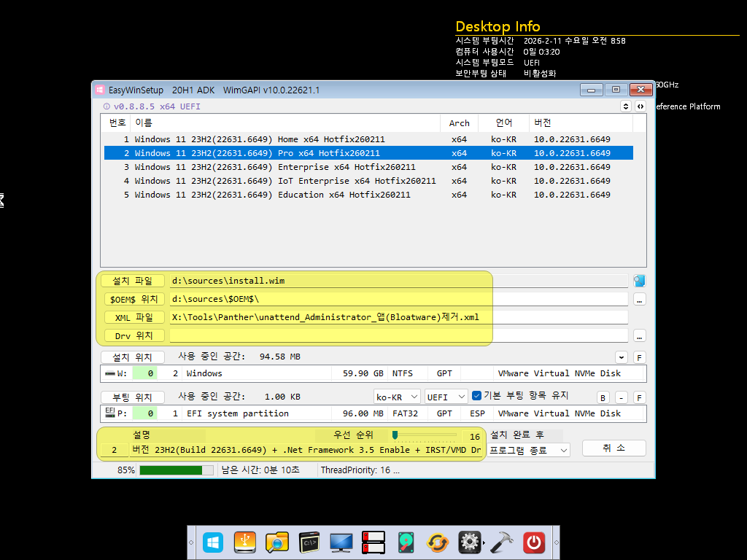Click the 취 소 cancel button
Screen dimensions: 747x560
[614, 448]
